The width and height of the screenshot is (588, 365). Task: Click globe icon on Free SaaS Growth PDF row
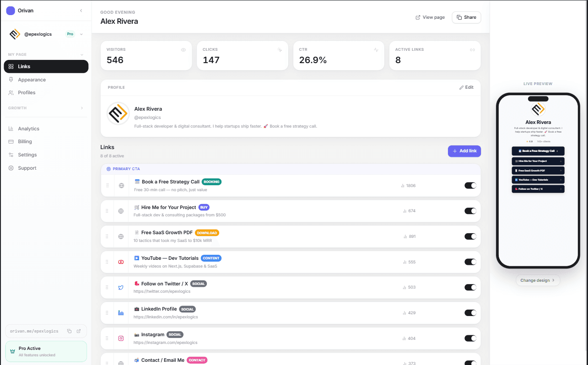[121, 236]
